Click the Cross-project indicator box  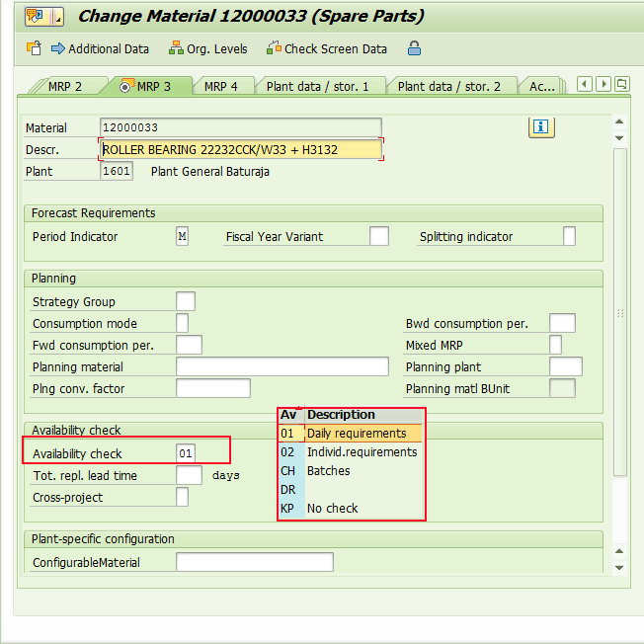point(182,498)
